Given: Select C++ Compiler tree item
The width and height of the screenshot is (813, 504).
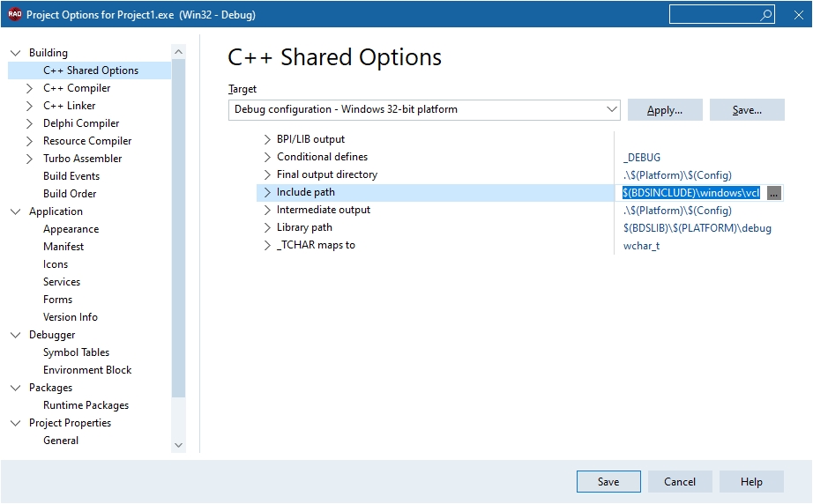Looking at the screenshot, I should coord(77,88).
